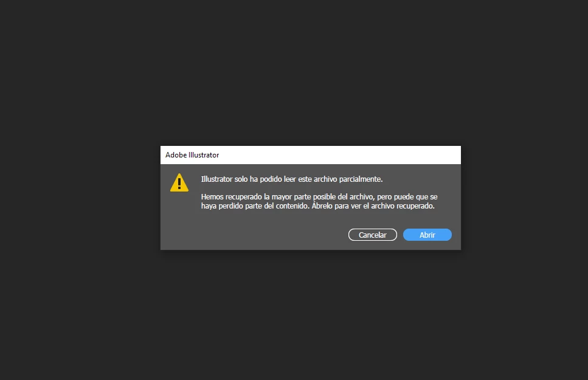Open the recovered file with Abrir

tap(427, 235)
